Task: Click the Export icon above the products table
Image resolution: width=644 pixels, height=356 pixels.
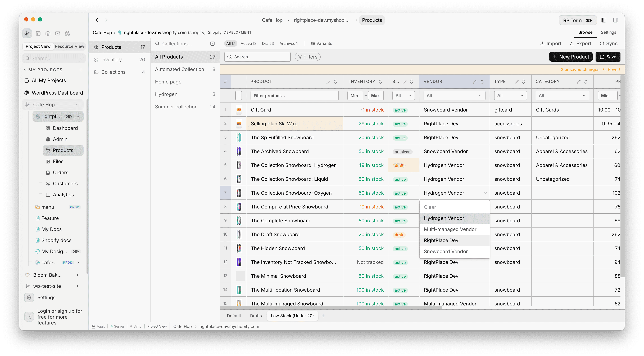Action: (x=572, y=43)
